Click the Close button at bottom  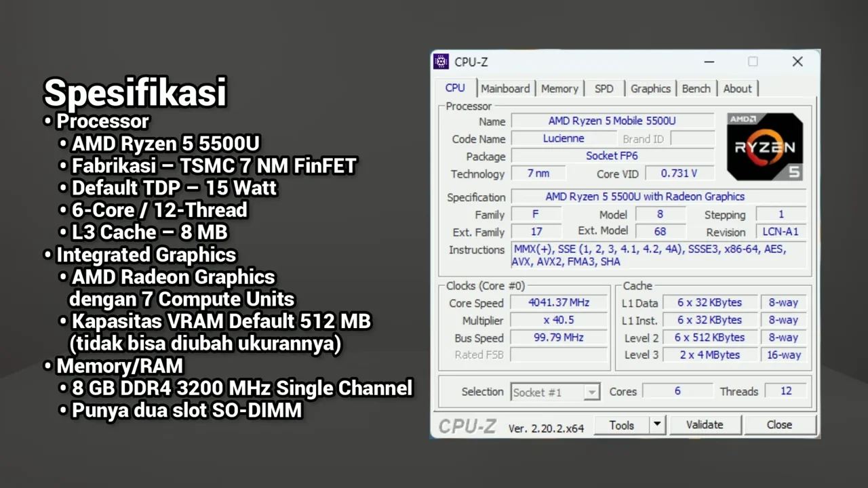click(779, 425)
